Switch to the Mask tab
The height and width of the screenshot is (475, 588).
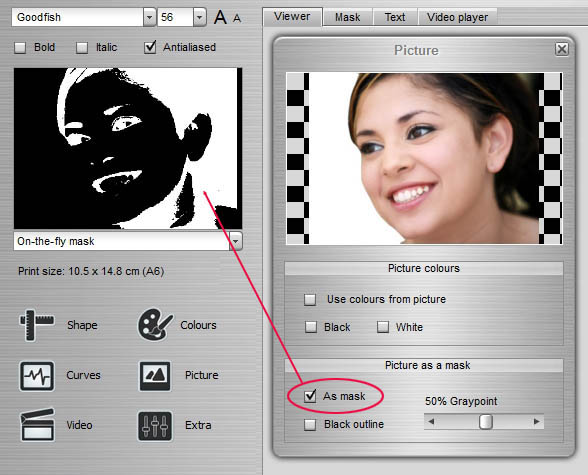[348, 17]
